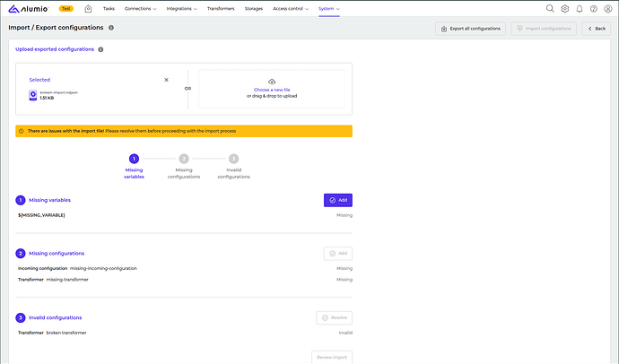Go to the Tasks menu item
The image size is (619, 364).
point(109,9)
